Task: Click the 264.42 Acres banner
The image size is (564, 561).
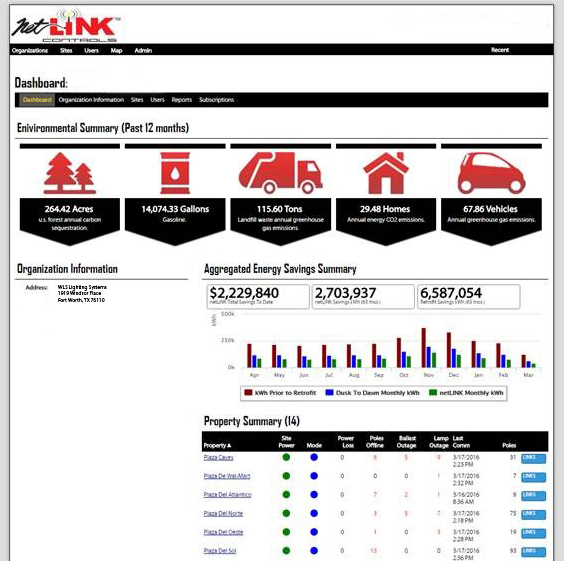Action: [70, 221]
